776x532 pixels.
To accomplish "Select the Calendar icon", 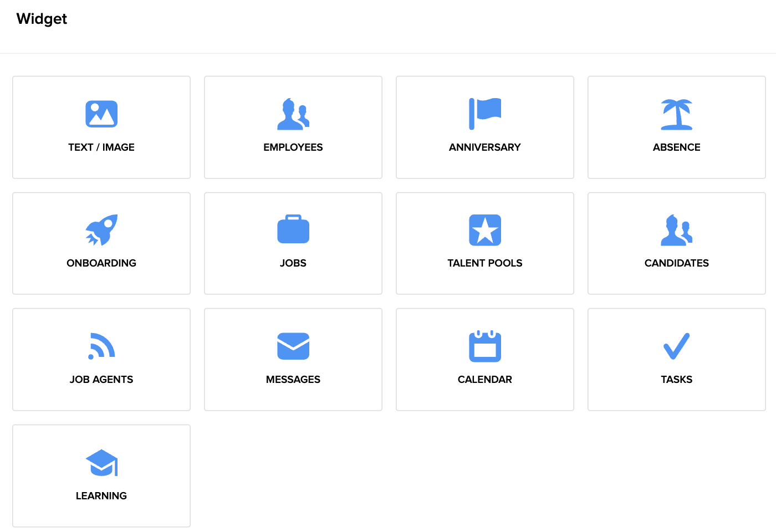I will tap(485, 346).
